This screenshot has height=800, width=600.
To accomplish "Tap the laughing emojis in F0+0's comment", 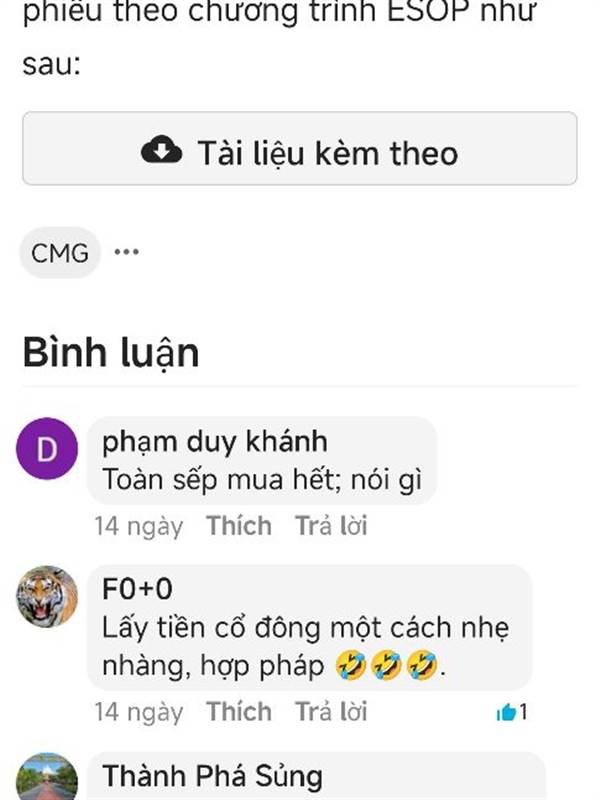I will (x=387, y=665).
